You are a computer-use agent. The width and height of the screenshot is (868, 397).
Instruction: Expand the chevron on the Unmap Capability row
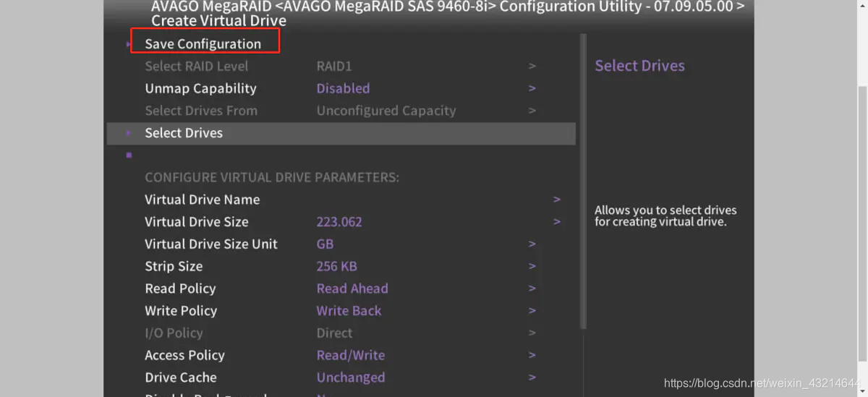(x=532, y=88)
